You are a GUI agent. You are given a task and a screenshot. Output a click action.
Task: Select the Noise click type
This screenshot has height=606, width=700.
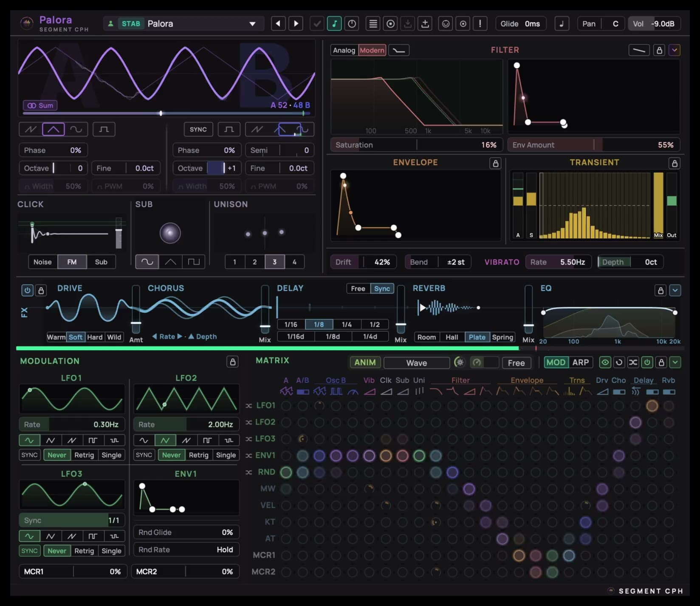click(42, 262)
